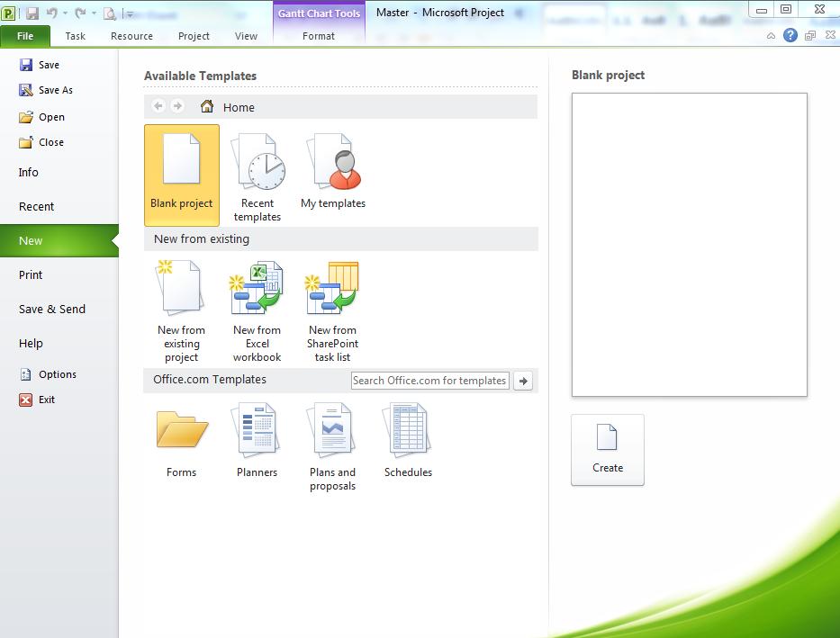
Task: Open the Customize Quick Access Toolbar dropdown
Action: click(x=129, y=13)
